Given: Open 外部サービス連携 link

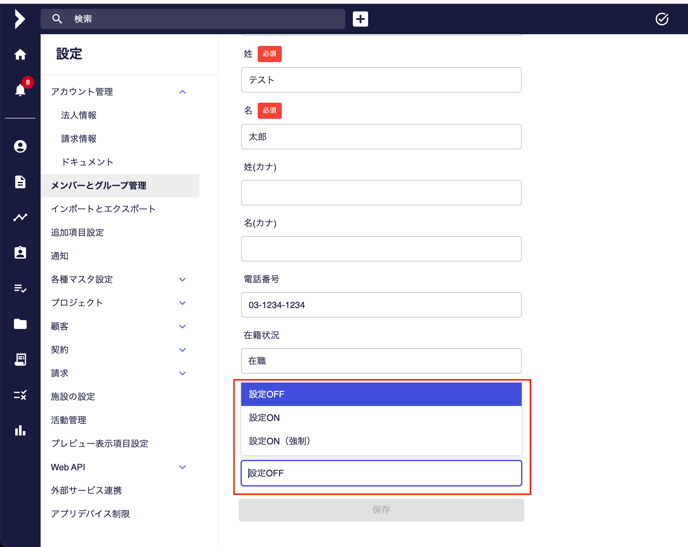Looking at the screenshot, I should point(86,490).
